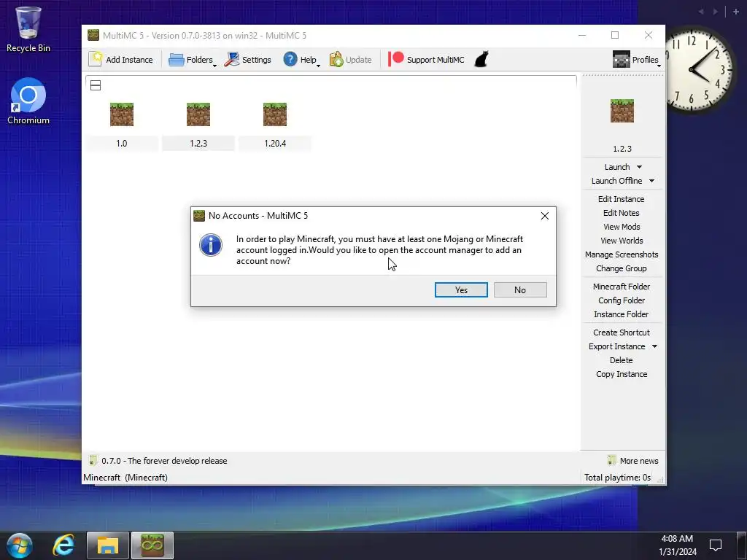Open View Mods
This screenshot has height=560, width=747.
click(x=622, y=227)
